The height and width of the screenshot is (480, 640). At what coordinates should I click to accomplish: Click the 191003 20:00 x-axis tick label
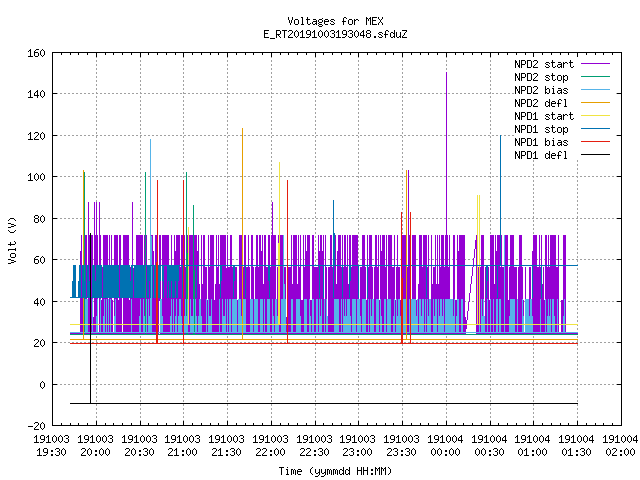pyautogui.click(x=96, y=446)
